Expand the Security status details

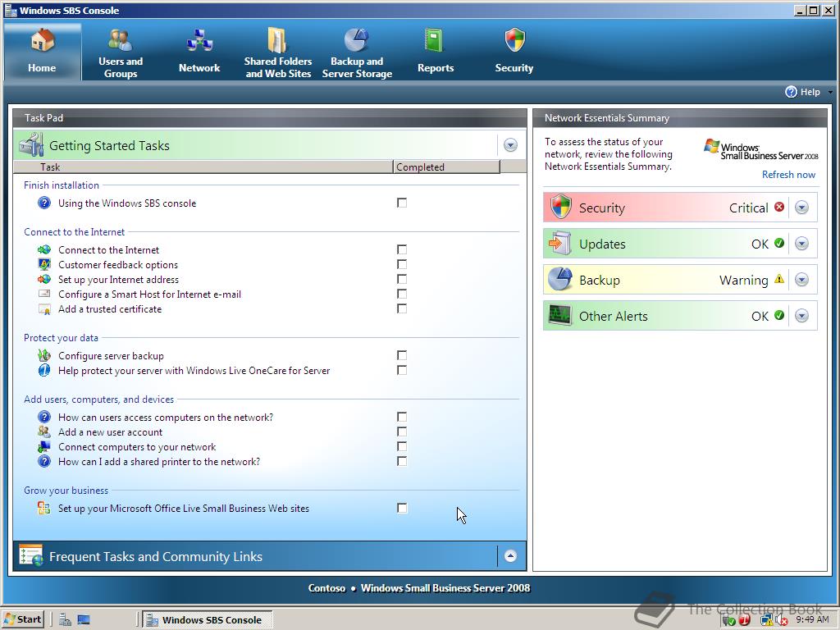pos(801,208)
